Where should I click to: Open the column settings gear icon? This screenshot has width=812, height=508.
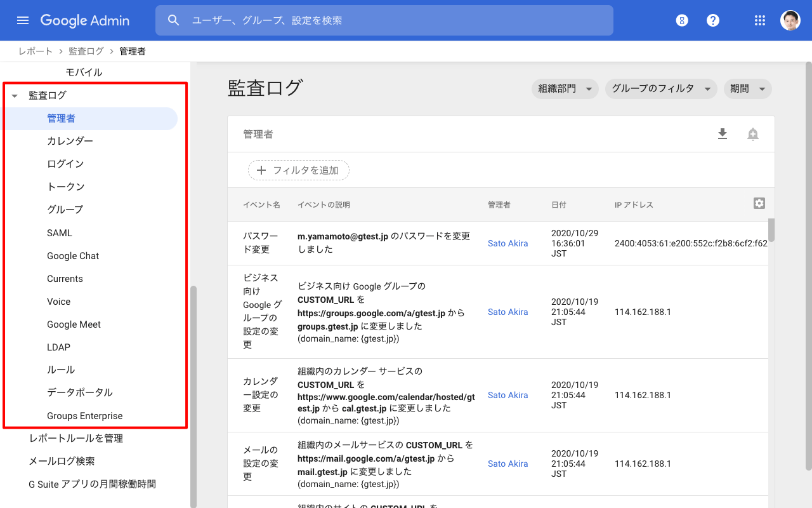click(x=759, y=203)
